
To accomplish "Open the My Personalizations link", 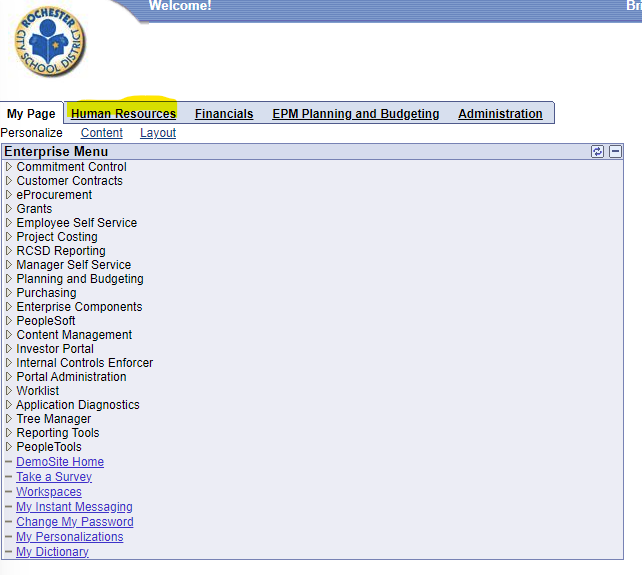I will click(70, 537).
